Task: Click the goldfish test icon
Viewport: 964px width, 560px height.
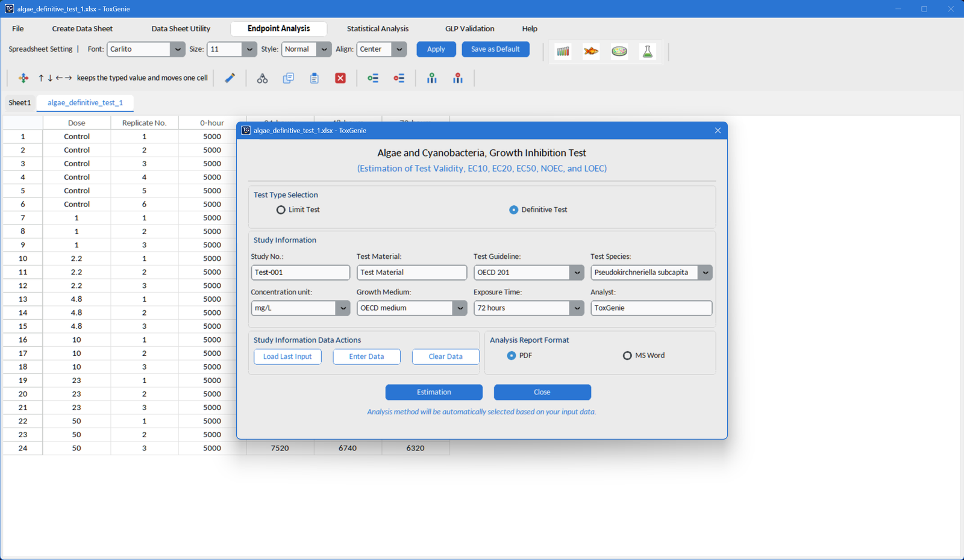Action: (x=591, y=51)
